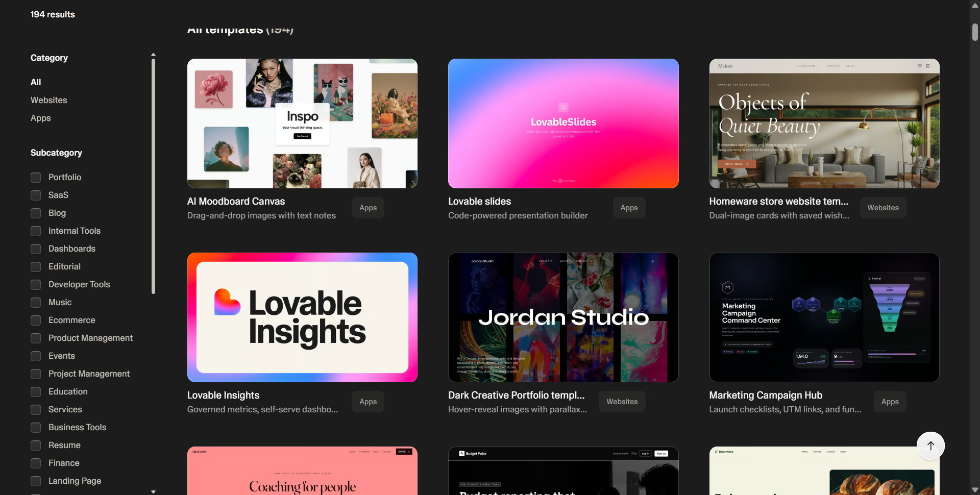
Task: Open the Homeware store website template title
Action: click(x=779, y=202)
